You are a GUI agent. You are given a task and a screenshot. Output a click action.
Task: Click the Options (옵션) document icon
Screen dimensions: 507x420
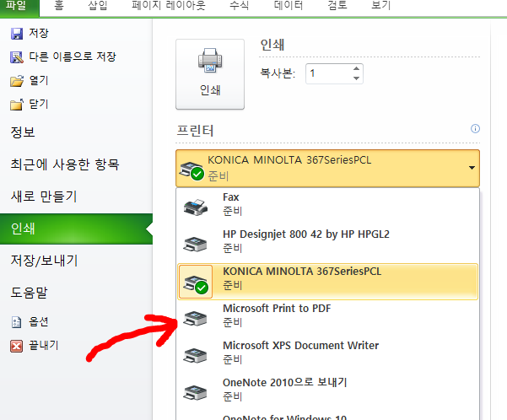17,322
